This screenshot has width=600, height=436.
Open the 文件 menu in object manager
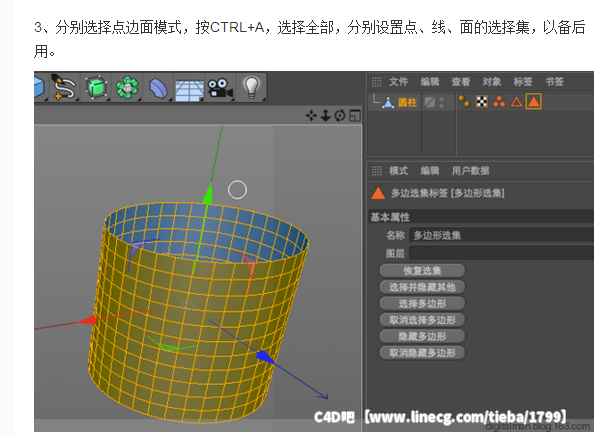[399, 81]
